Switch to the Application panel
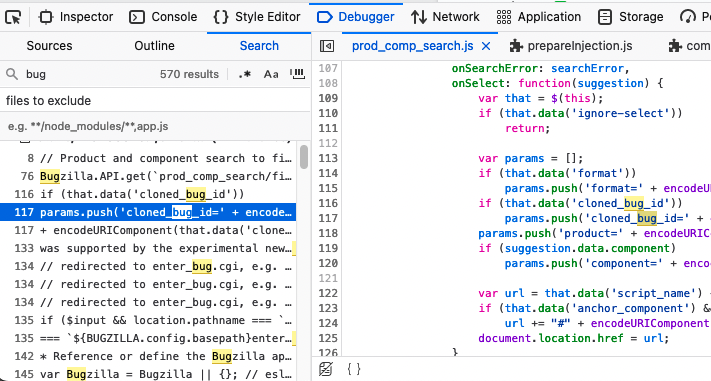The width and height of the screenshot is (711, 381). click(538, 17)
